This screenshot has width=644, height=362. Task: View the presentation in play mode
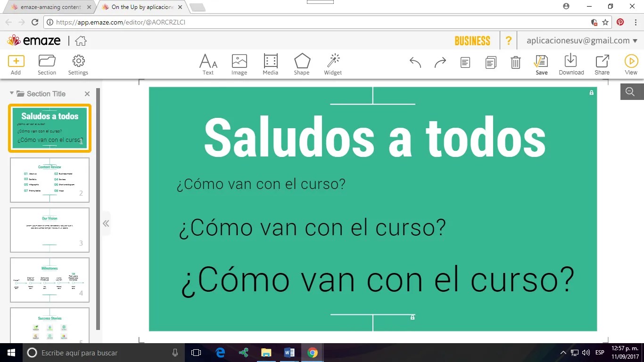[x=631, y=65]
